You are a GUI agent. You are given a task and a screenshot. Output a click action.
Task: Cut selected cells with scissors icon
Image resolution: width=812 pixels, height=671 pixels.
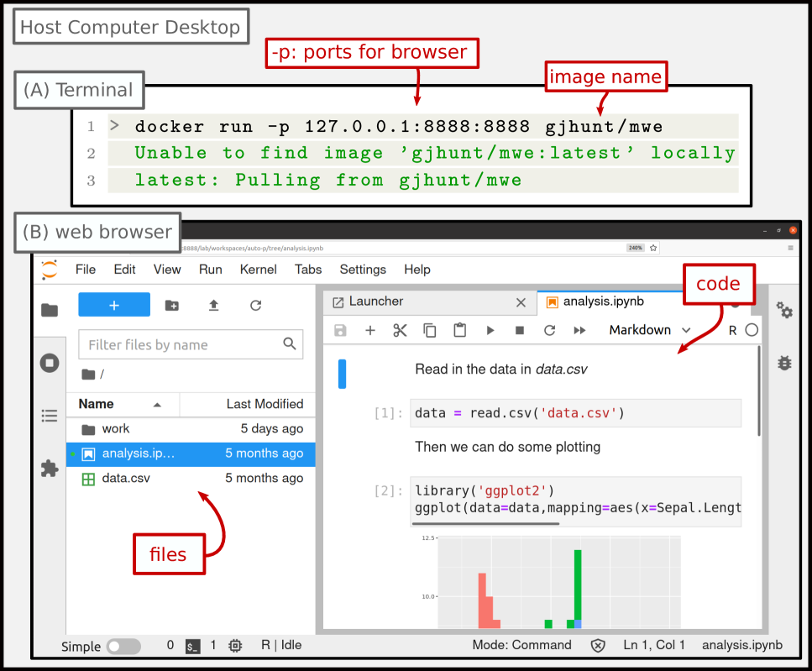tap(400, 330)
